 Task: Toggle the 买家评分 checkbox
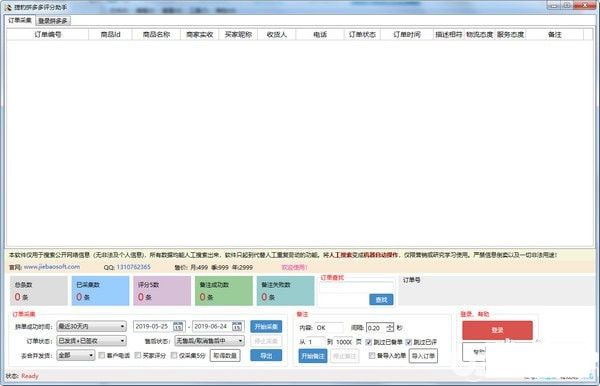[x=138, y=355]
